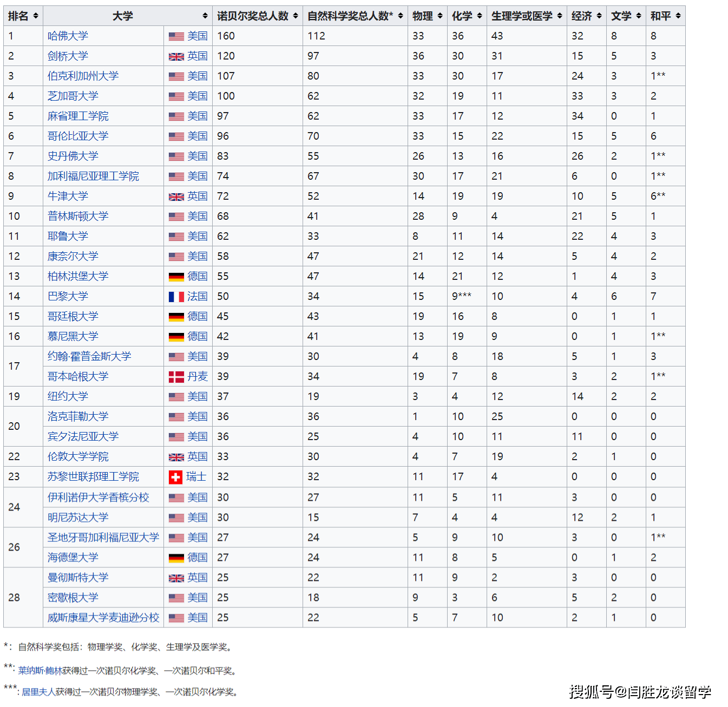Click UK flag icon in 剑桥大学 row
Viewport: 728px width, 707px height.
[x=176, y=56]
